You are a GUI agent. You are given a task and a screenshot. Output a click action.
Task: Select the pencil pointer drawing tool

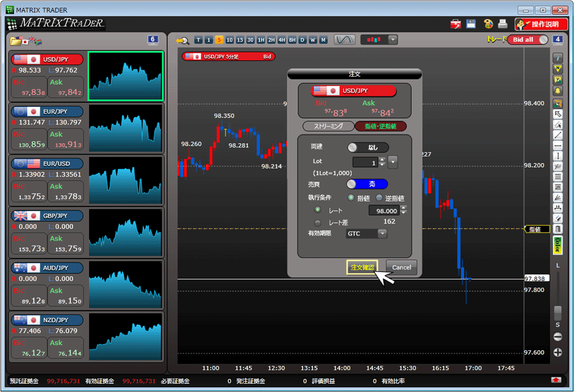click(557, 125)
